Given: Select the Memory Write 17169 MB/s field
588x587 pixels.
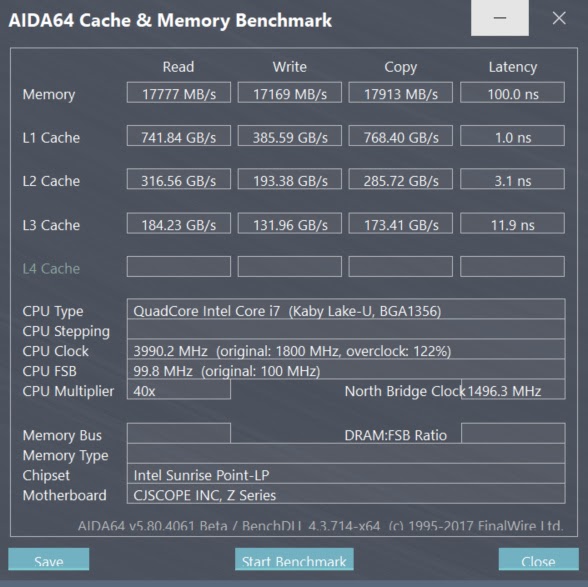Looking at the screenshot, I should [x=290, y=93].
